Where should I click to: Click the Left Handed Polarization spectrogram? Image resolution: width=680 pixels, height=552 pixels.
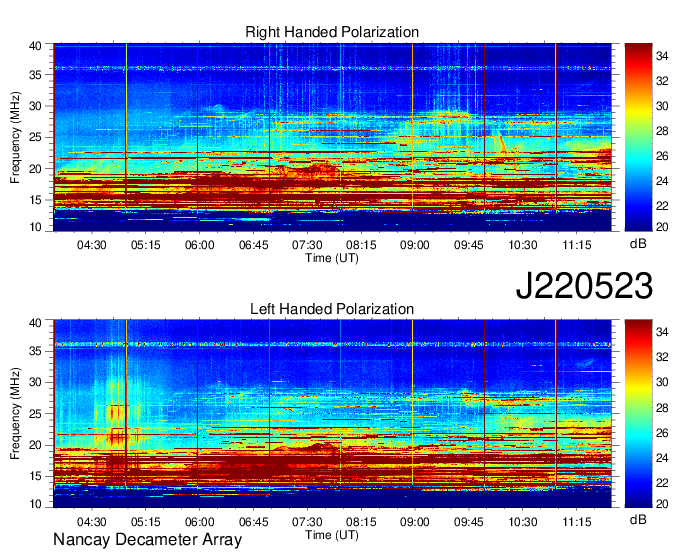pyautogui.click(x=332, y=414)
